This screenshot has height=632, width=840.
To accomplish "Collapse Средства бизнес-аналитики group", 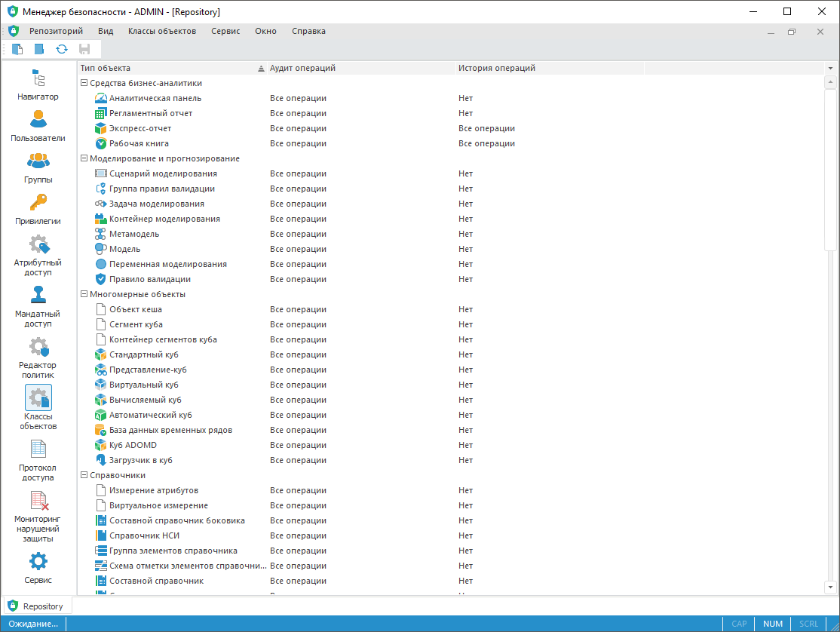I will 84,83.
